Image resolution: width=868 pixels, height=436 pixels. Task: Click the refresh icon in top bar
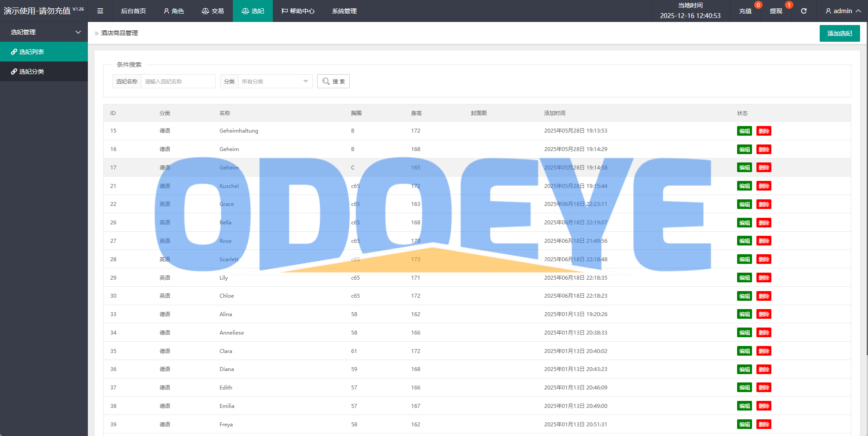pos(803,11)
